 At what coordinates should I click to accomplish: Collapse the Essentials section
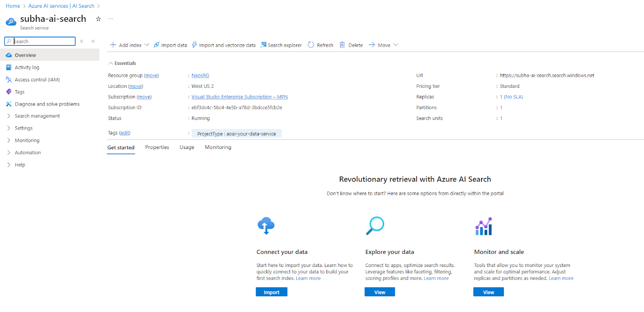[122, 63]
